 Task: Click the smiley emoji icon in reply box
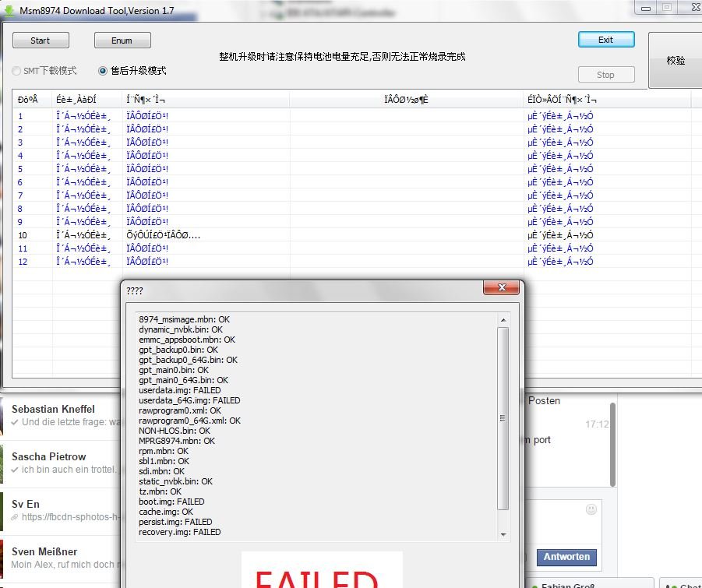(x=591, y=509)
